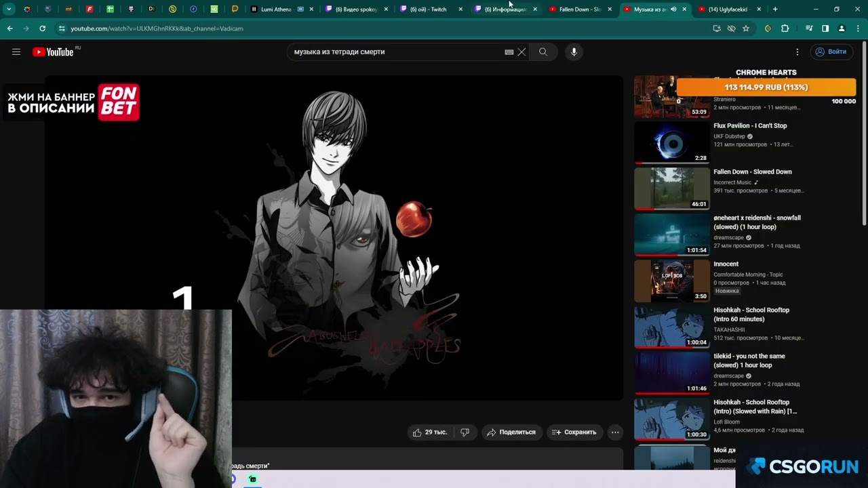The height and width of the screenshot is (488, 868).
Task: Click the crossed-eye tracking protection icon
Action: click(731, 28)
